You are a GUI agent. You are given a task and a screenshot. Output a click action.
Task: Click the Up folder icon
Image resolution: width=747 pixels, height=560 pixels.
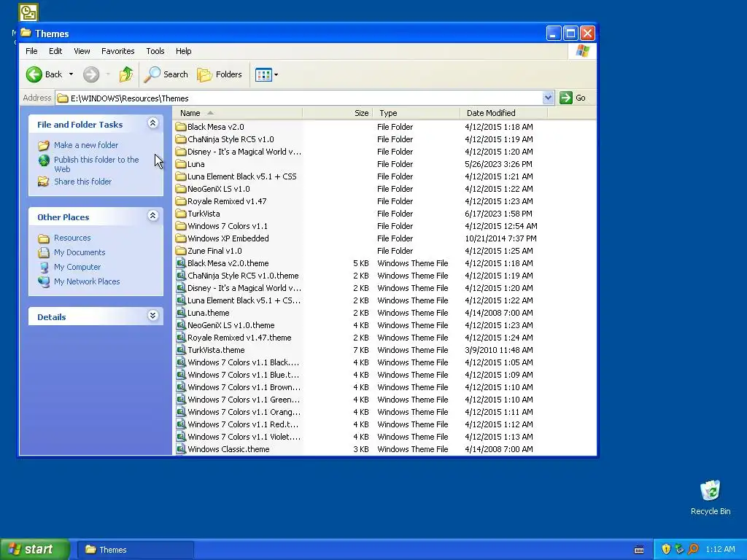126,74
